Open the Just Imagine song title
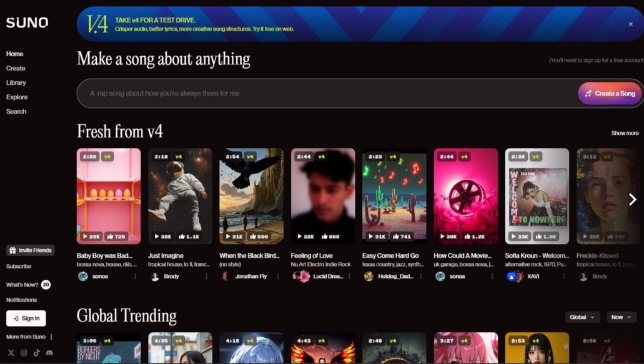This screenshot has width=644, height=364. [166, 255]
